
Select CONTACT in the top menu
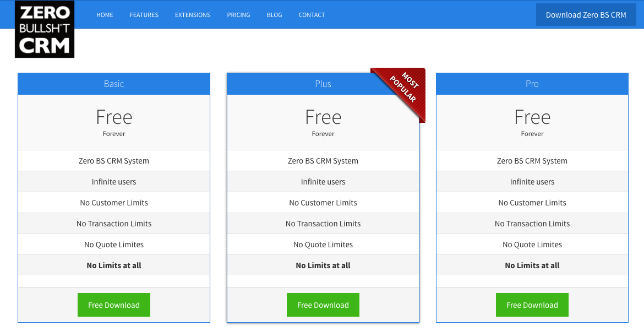click(x=312, y=15)
